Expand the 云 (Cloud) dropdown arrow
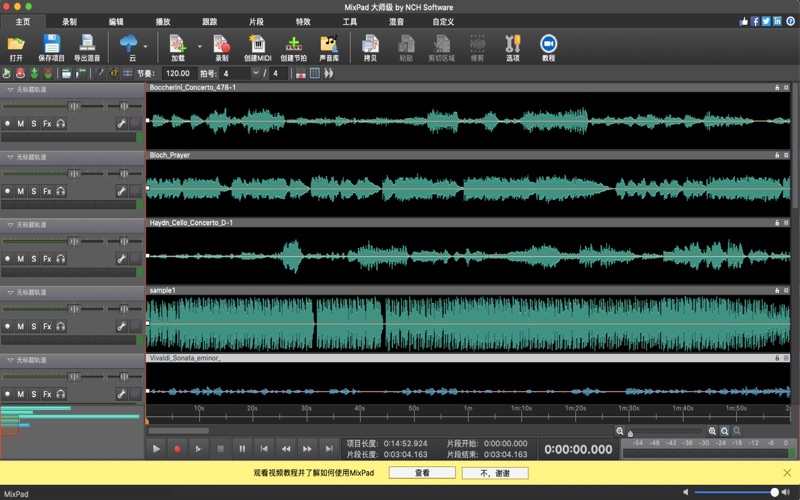Screen dimensions: 800x500 click(x=146, y=45)
